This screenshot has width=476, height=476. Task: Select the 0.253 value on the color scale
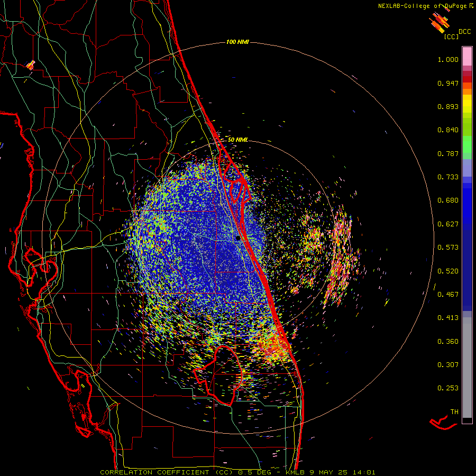point(448,388)
